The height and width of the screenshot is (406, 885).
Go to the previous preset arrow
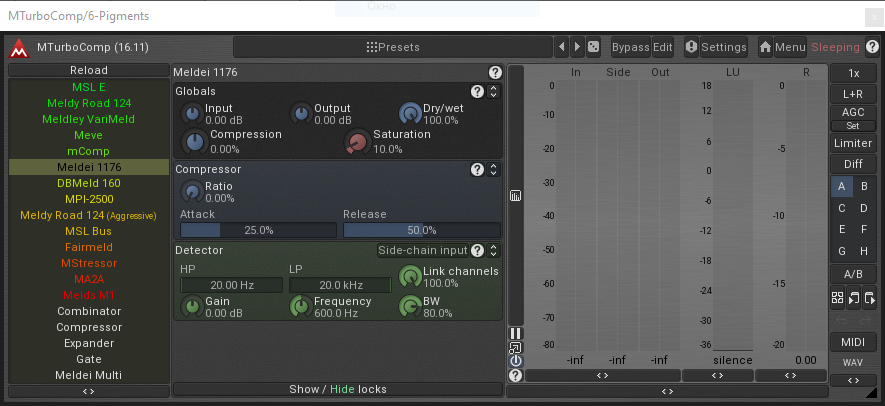561,47
